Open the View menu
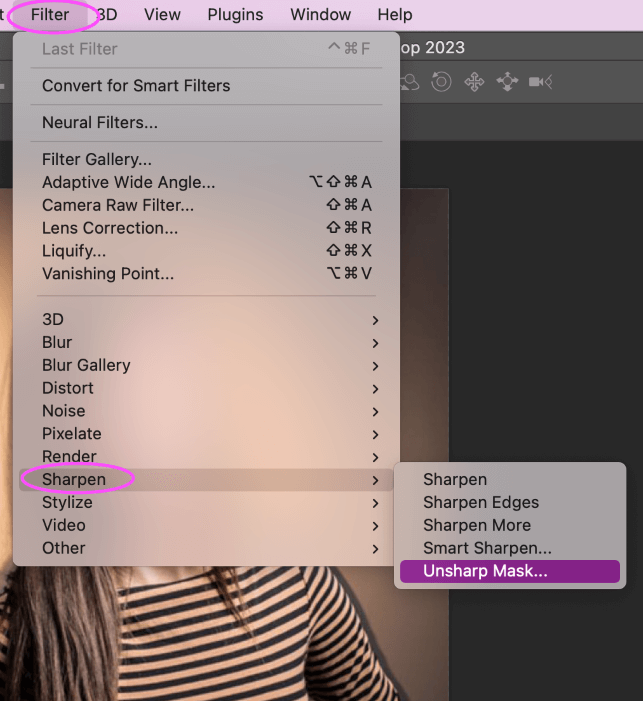Image resolution: width=643 pixels, height=701 pixels. (x=162, y=15)
